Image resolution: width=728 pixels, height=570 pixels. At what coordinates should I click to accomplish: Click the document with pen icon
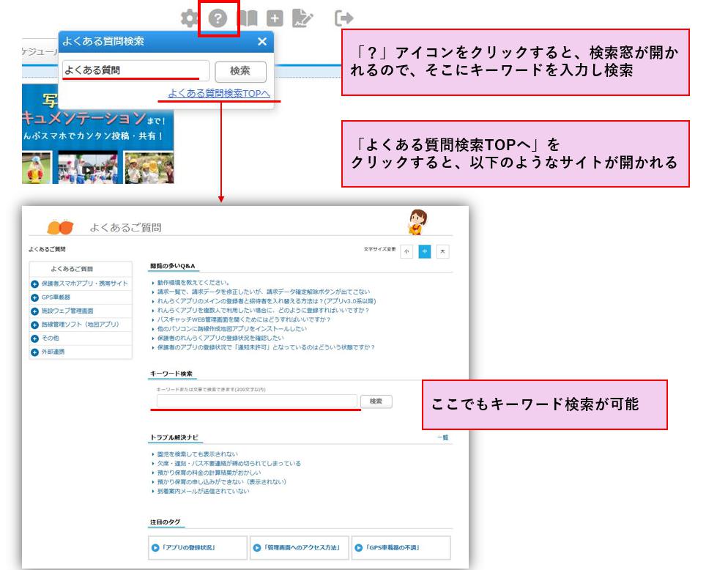302,18
